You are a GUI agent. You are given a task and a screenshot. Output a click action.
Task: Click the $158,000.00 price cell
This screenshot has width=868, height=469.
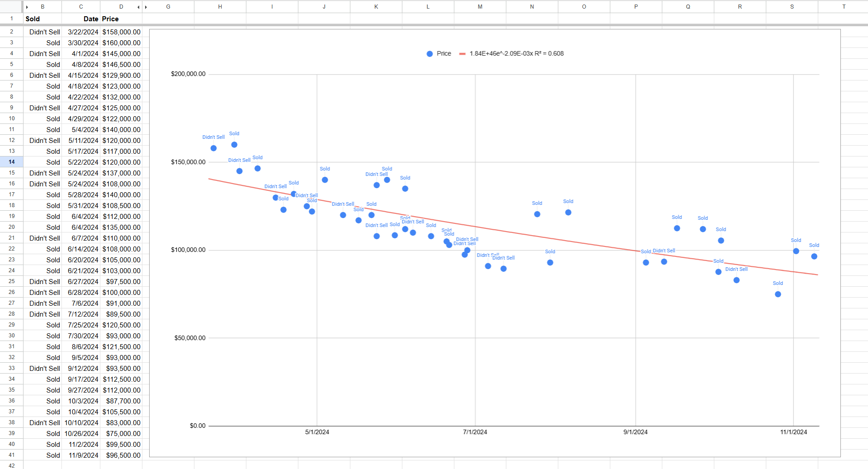coord(121,32)
